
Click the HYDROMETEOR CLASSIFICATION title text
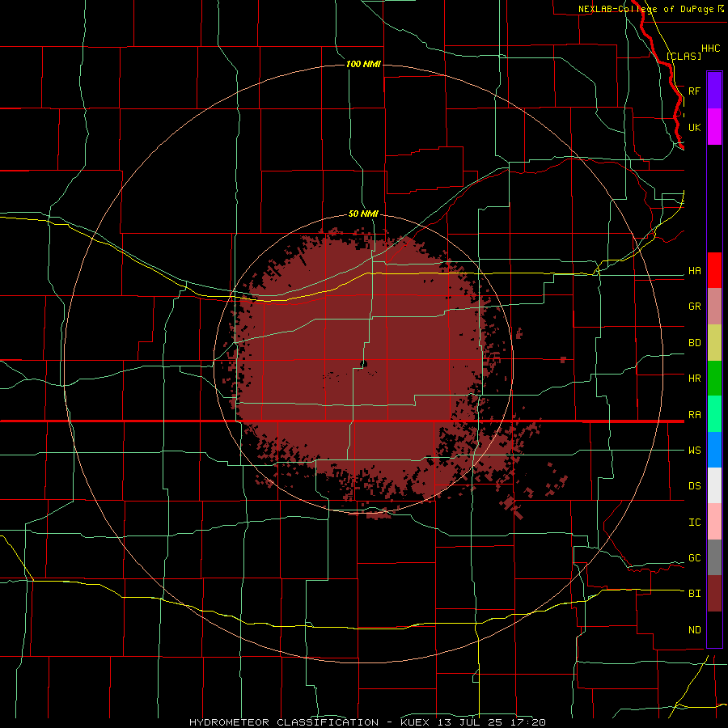pos(284,722)
